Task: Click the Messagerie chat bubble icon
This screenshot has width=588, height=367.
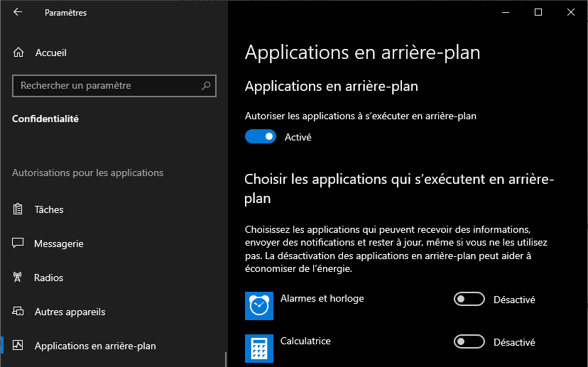Action: pos(18,243)
